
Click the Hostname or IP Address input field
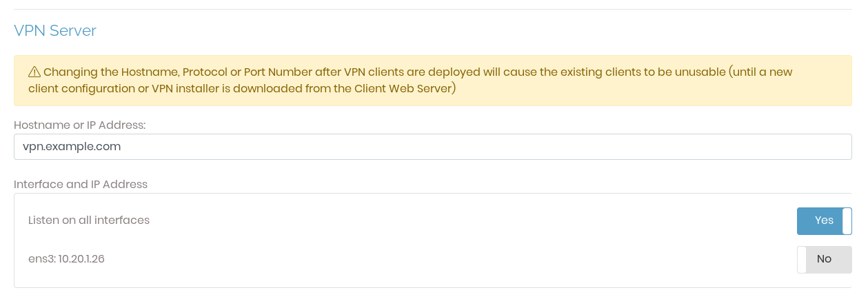(432, 147)
